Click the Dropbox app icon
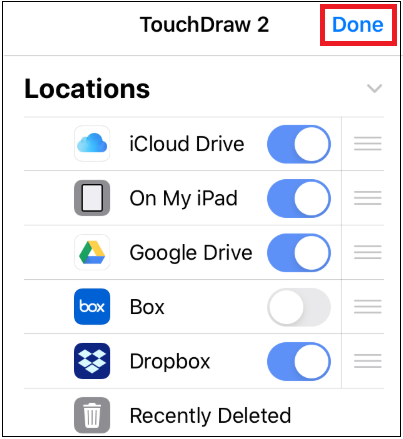 (x=92, y=361)
